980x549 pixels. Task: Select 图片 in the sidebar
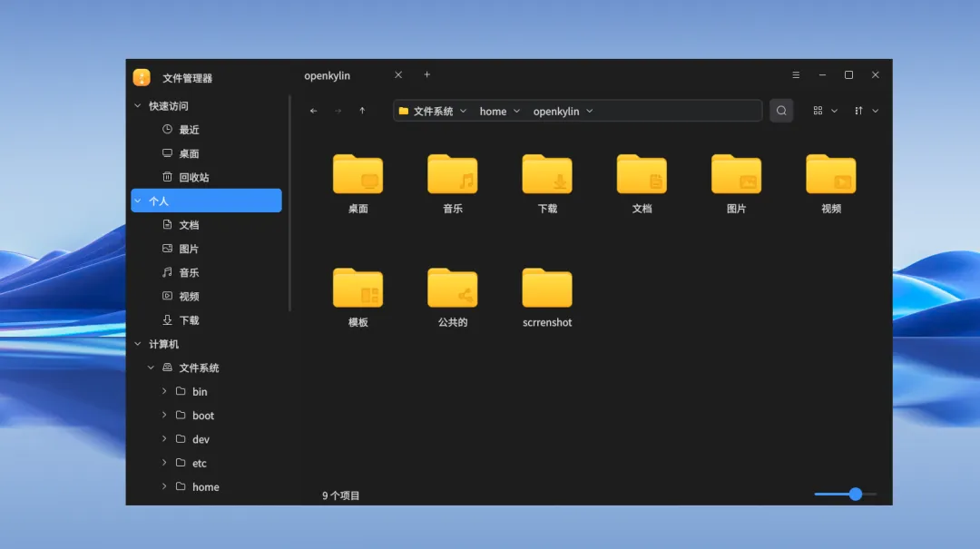pos(189,249)
